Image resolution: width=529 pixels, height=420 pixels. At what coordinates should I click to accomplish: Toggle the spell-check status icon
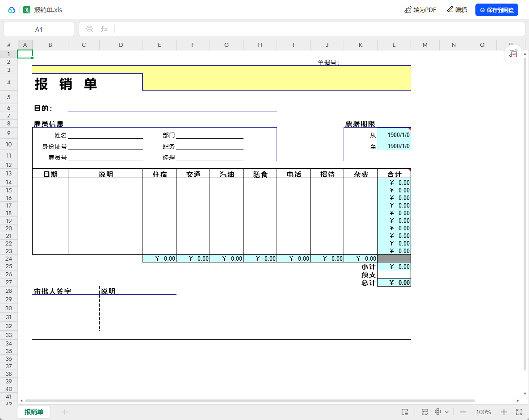pos(425,412)
